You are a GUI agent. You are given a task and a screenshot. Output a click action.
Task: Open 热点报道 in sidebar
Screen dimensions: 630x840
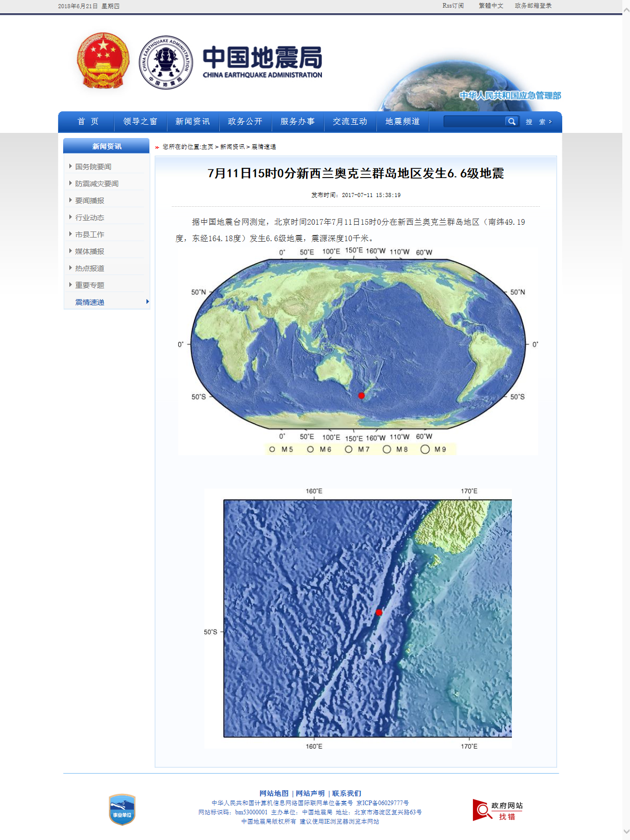pos(89,268)
